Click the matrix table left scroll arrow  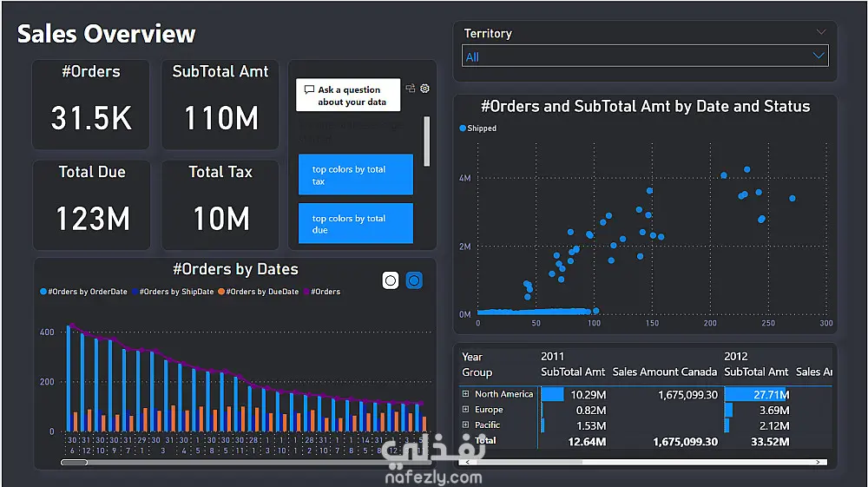click(468, 462)
